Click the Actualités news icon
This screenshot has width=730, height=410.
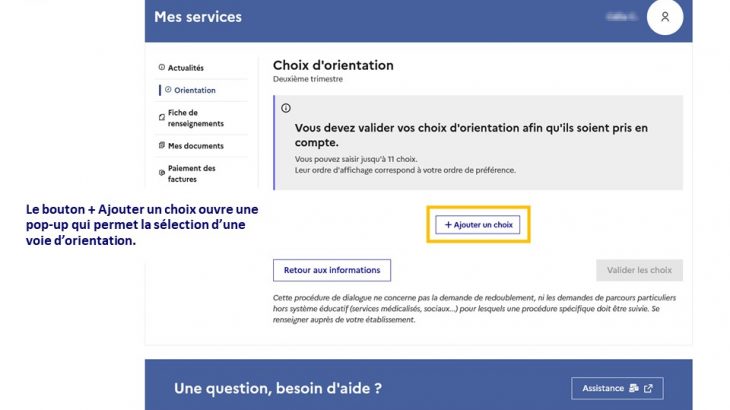pyautogui.click(x=162, y=68)
